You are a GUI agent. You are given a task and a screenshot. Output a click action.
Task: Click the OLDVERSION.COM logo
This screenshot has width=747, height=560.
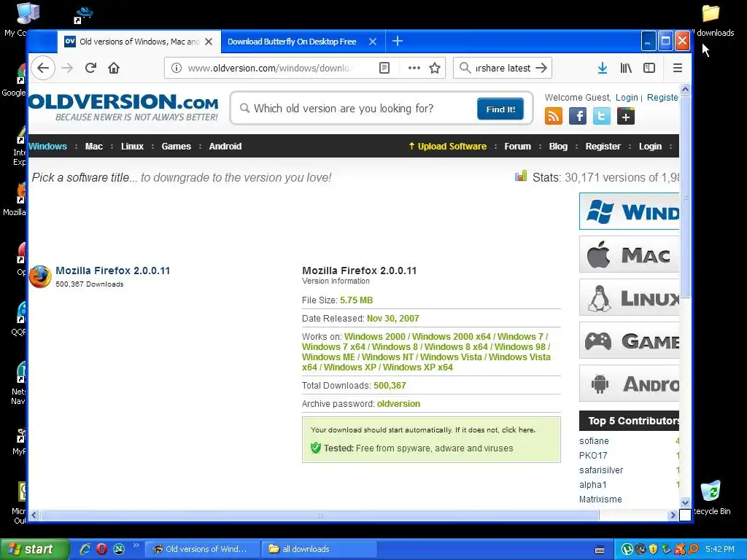124,107
